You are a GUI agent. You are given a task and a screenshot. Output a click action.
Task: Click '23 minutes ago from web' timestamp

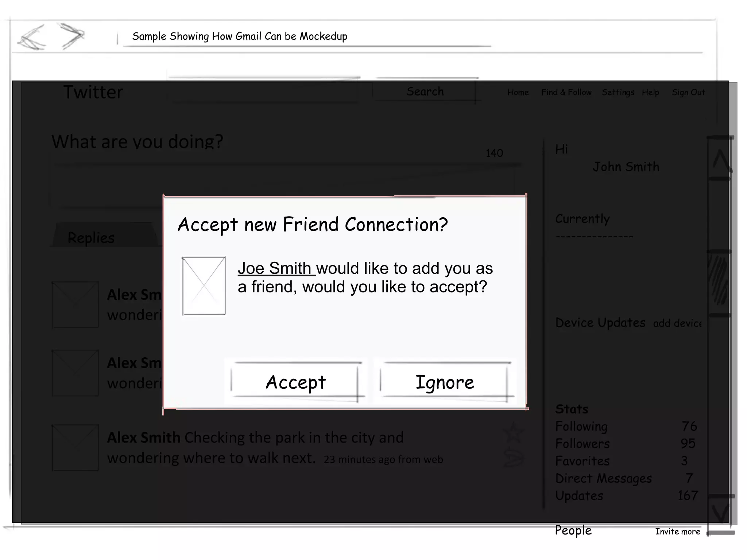point(383,459)
